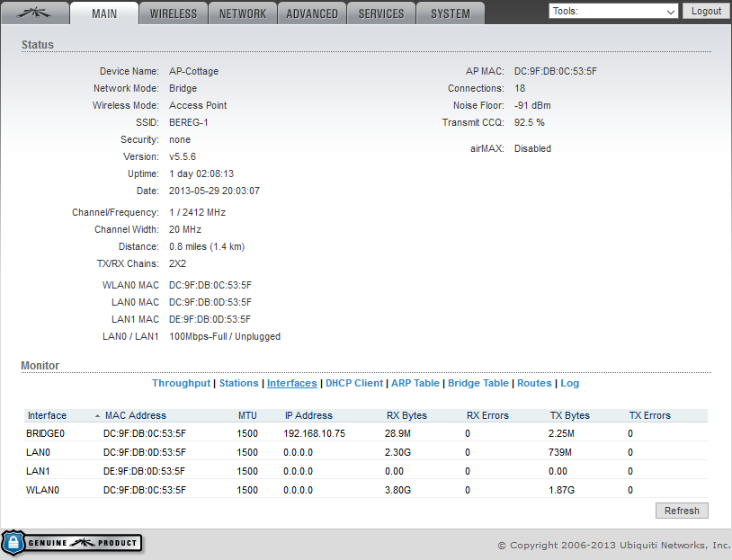Switch to the MAIN tab
The width and height of the screenshot is (732, 560).
(104, 13)
